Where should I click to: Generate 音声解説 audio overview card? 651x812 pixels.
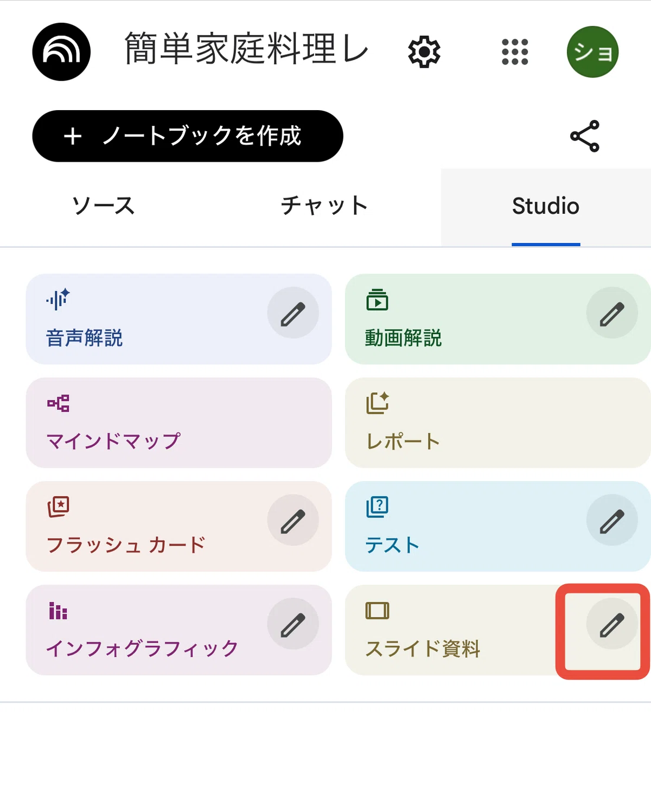(x=146, y=319)
